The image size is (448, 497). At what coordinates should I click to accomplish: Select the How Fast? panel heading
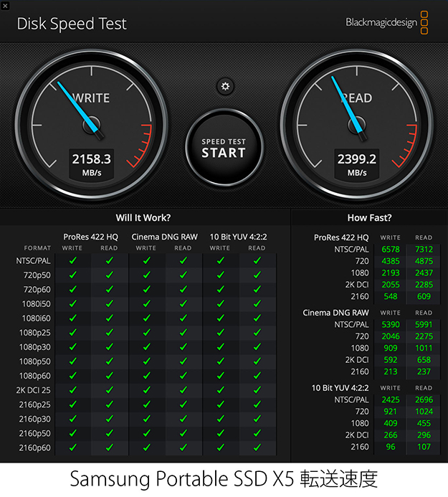click(369, 218)
